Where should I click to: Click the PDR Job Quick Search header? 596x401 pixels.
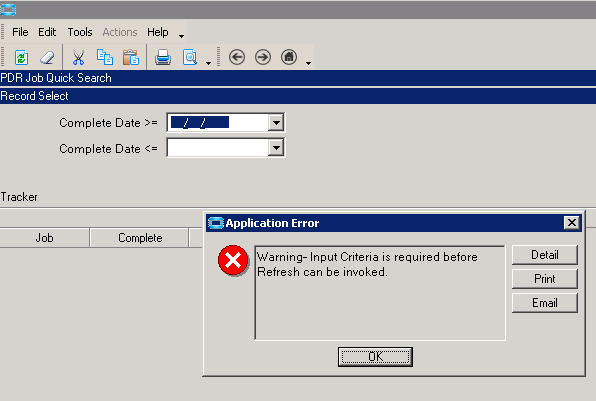coord(298,78)
